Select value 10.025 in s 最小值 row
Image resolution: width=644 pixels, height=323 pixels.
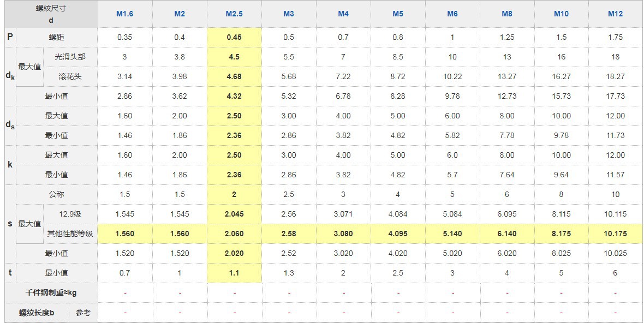(615, 253)
